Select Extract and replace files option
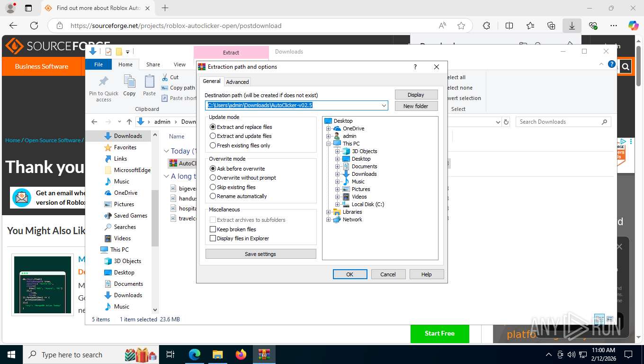644x364 pixels. point(241,127)
